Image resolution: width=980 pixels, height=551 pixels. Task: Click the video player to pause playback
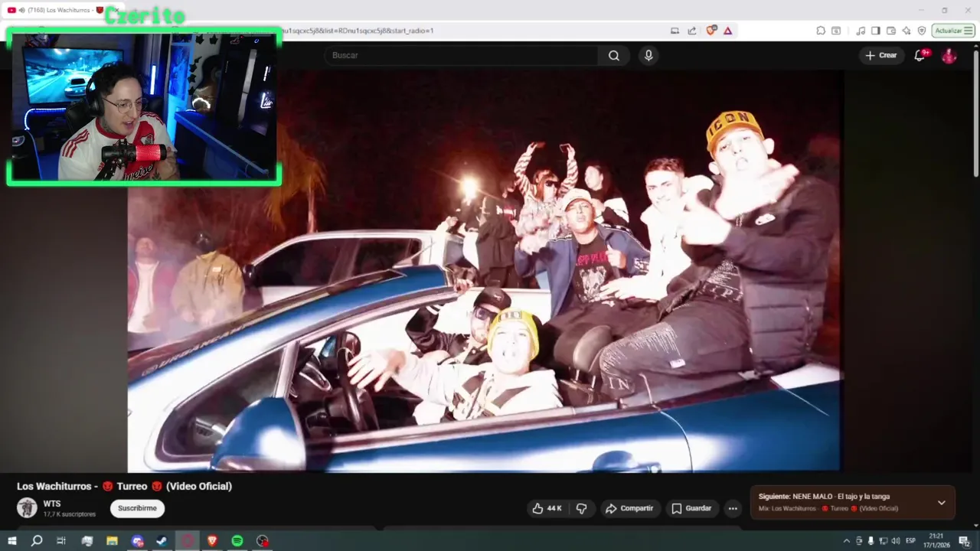(x=485, y=272)
